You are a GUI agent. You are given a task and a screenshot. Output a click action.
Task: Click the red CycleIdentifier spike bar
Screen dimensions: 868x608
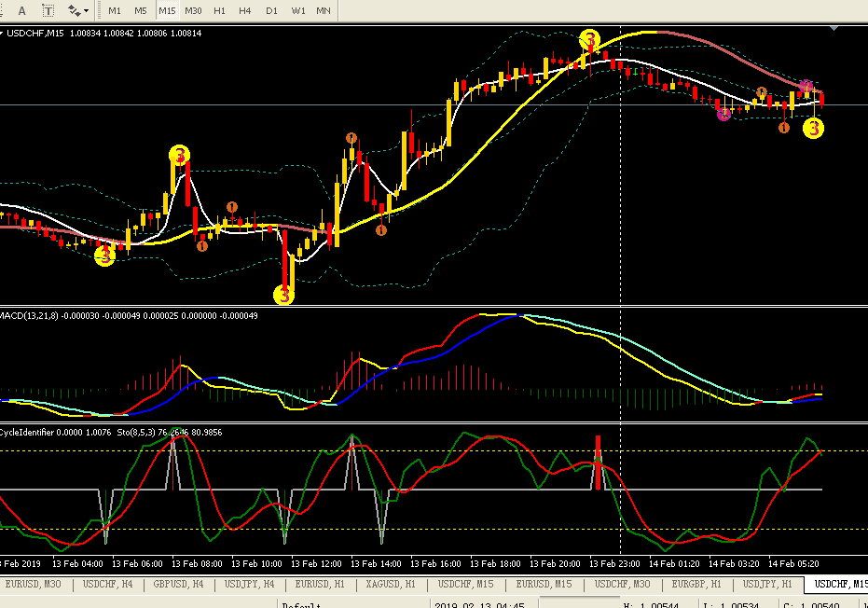point(598,463)
